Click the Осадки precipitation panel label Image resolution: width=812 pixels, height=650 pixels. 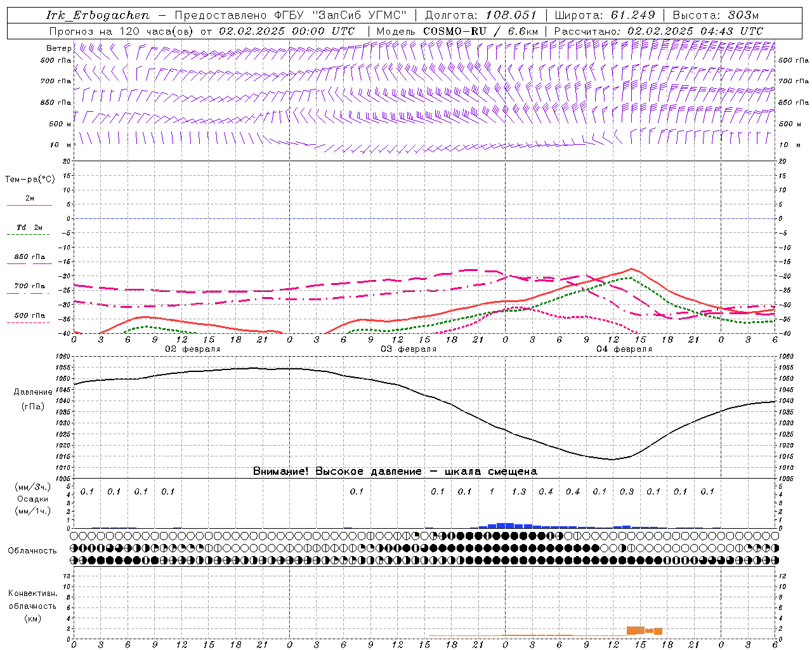33,499
